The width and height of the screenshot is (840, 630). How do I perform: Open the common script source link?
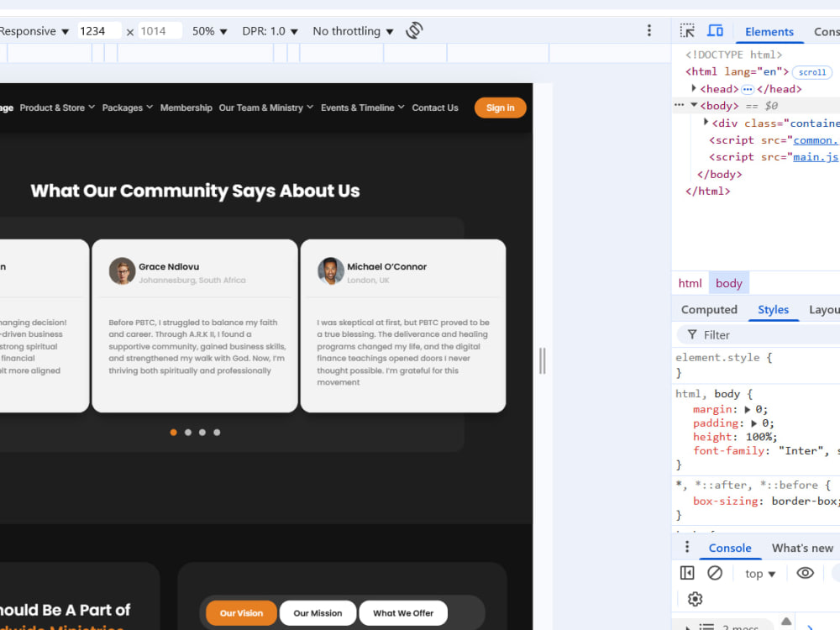816,139
